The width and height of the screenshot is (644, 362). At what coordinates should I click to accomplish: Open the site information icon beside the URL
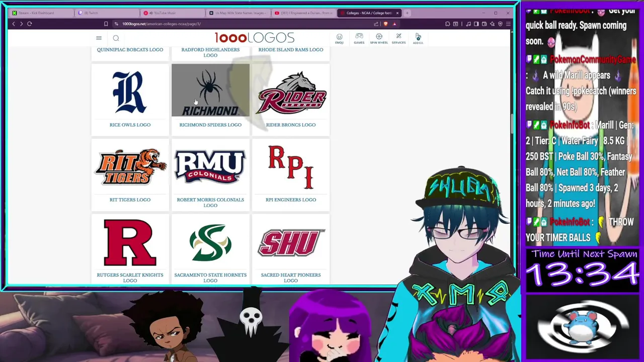pos(116,24)
